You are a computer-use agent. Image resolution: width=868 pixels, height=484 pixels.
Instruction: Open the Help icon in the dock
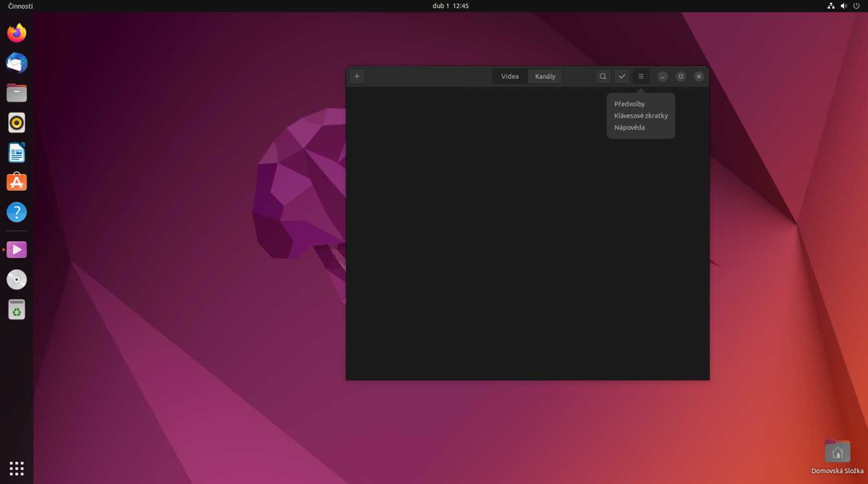point(17,212)
